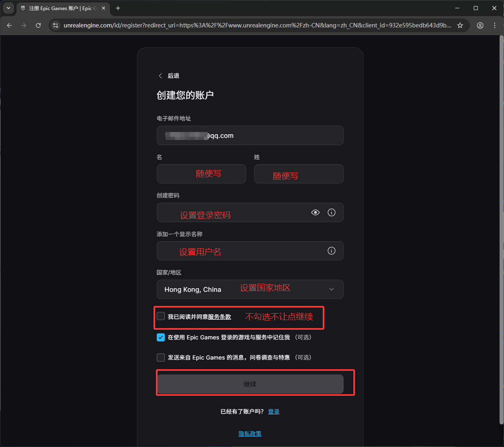
Task: Click the site permissions icon in address bar
Action: [x=55, y=25]
